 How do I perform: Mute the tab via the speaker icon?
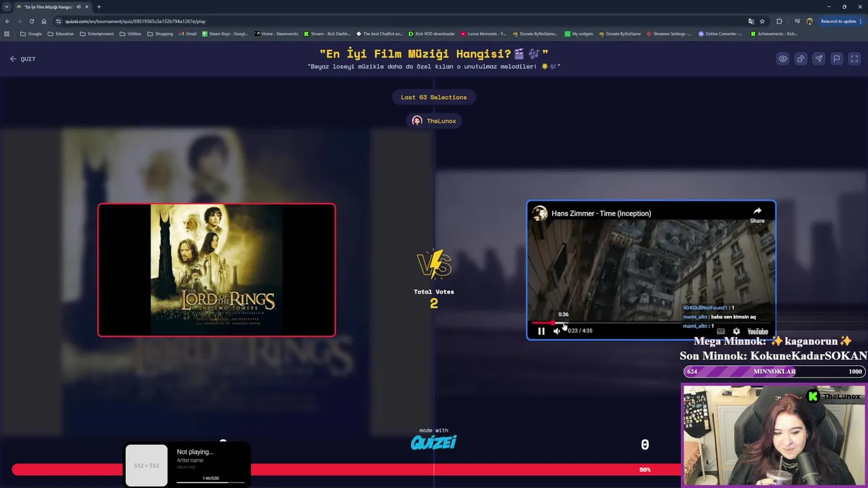tap(79, 7)
